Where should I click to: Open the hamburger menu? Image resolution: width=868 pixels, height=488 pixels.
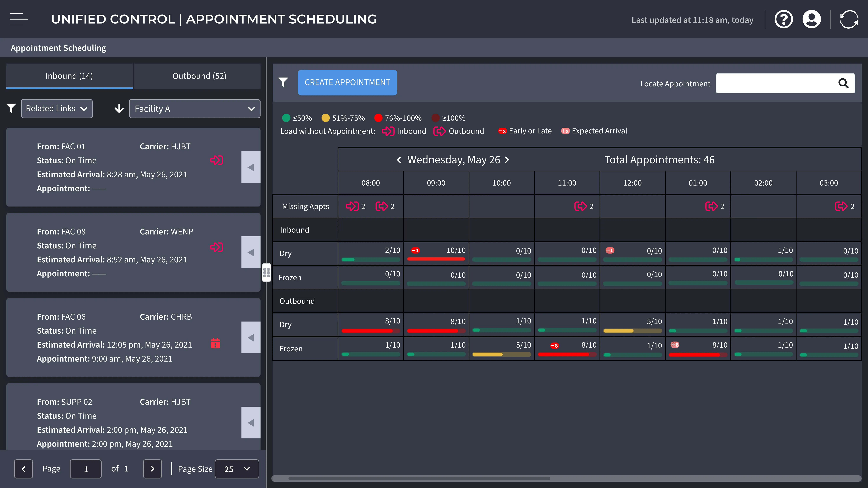[x=19, y=19]
